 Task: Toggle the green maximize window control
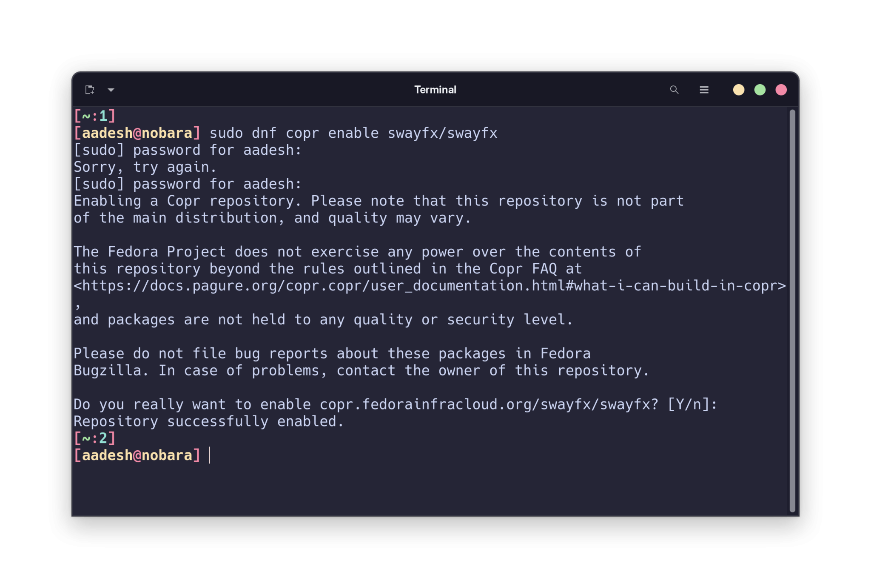click(760, 90)
